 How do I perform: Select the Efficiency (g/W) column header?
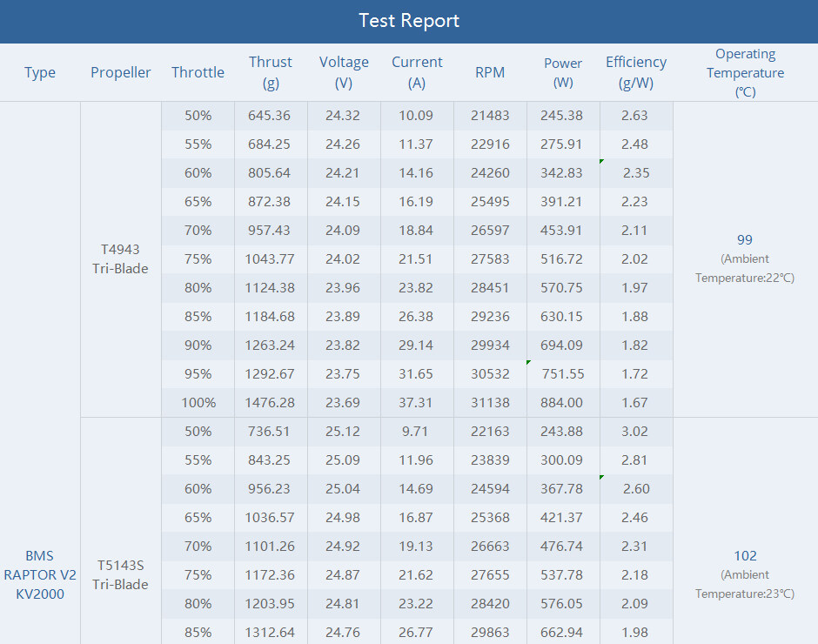pos(636,72)
